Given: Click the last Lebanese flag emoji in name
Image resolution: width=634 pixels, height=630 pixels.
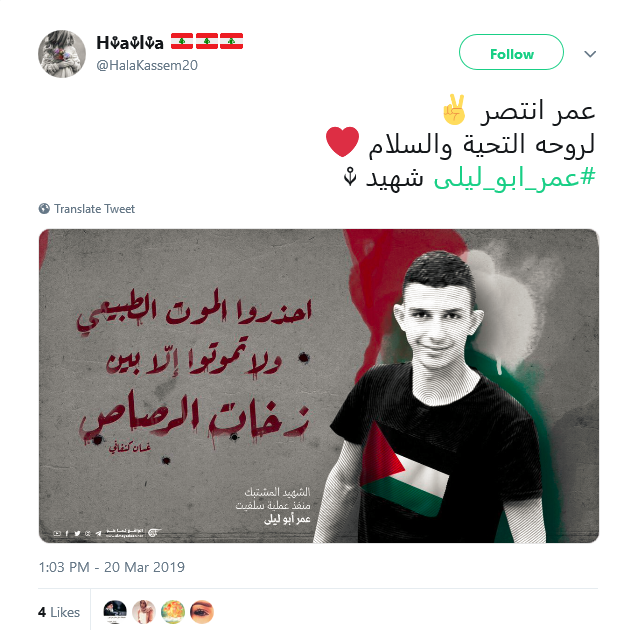Looking at the screenshot, I should (x=231, y=41).
